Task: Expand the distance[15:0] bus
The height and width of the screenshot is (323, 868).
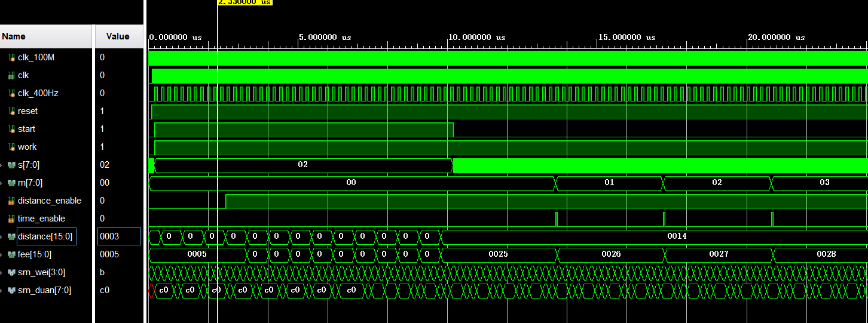Action: click(2, 236)
